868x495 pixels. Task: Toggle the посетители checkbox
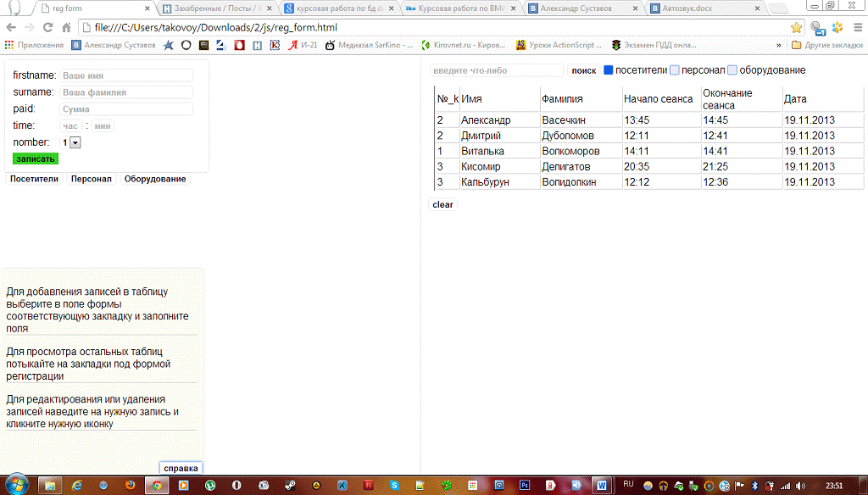click(609, 70)
